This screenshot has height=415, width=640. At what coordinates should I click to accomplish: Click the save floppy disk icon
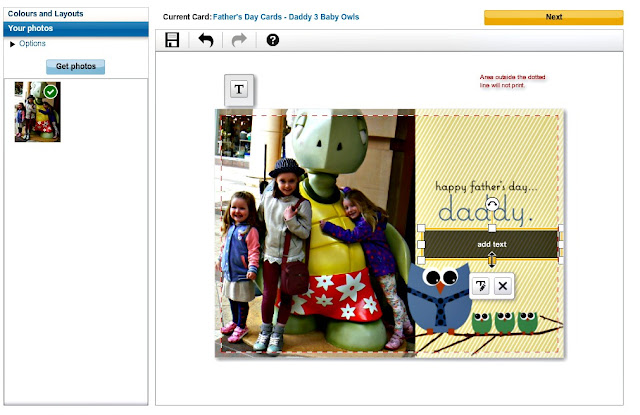[172, 40]
